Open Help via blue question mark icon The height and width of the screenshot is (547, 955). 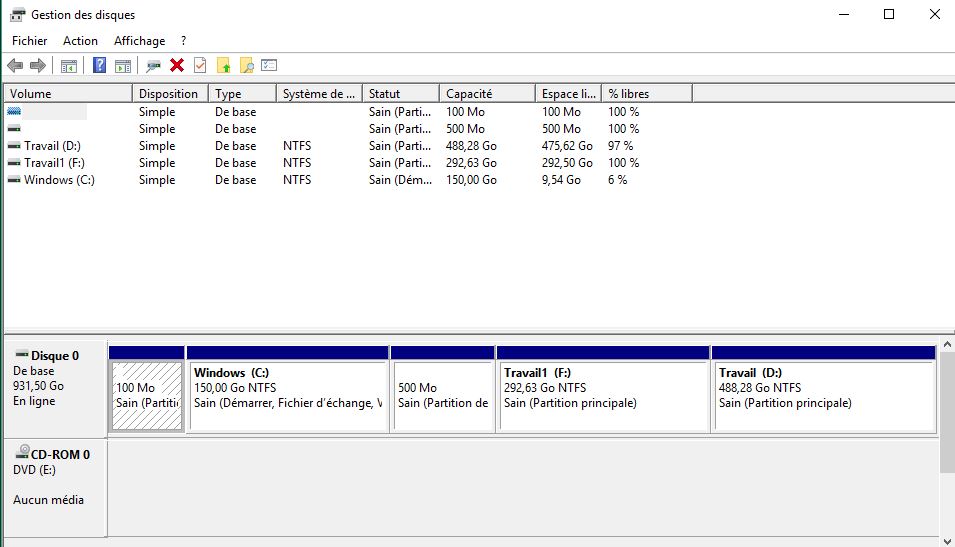click(99, 66)
